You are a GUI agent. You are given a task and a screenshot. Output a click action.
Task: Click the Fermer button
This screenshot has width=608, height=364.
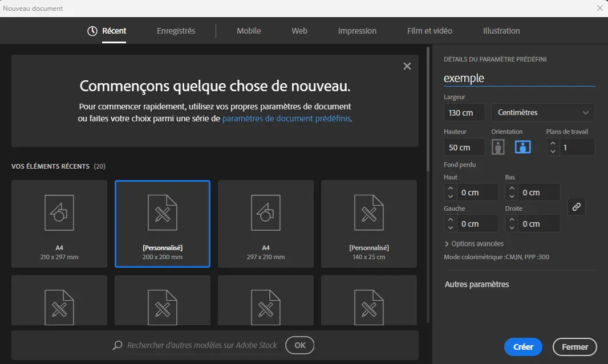pos(575,347)
